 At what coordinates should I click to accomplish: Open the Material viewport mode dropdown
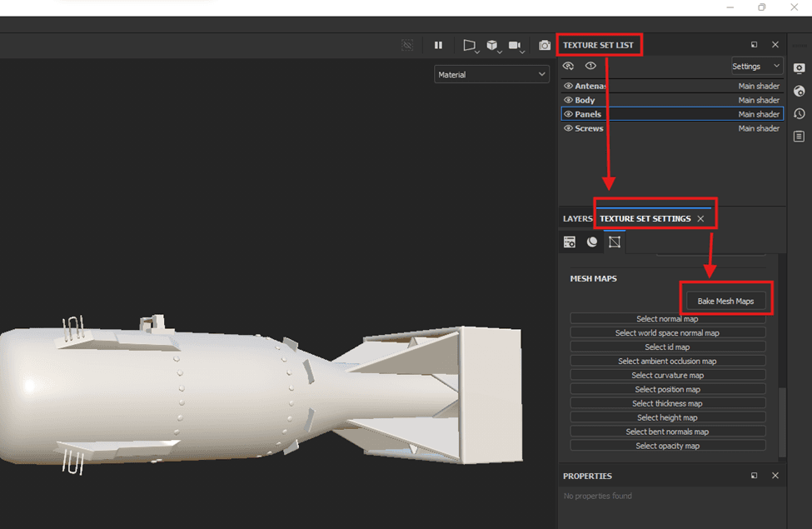pos(491,74)
